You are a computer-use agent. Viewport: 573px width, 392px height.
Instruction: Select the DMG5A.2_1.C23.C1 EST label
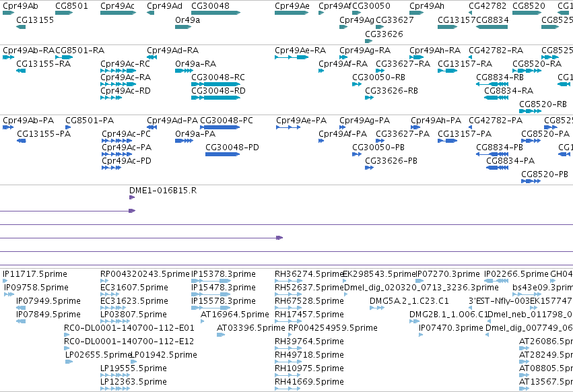tap(409, 301)
